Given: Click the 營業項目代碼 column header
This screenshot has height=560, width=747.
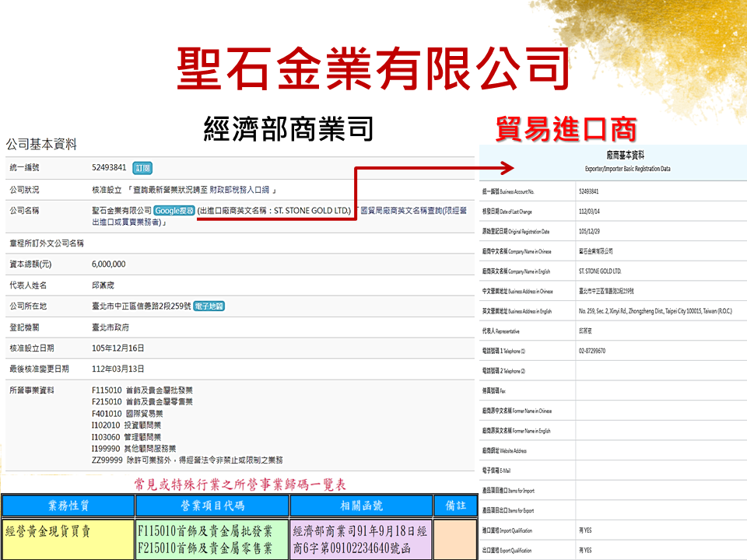Looking at the screenshot, I should 212,506.
